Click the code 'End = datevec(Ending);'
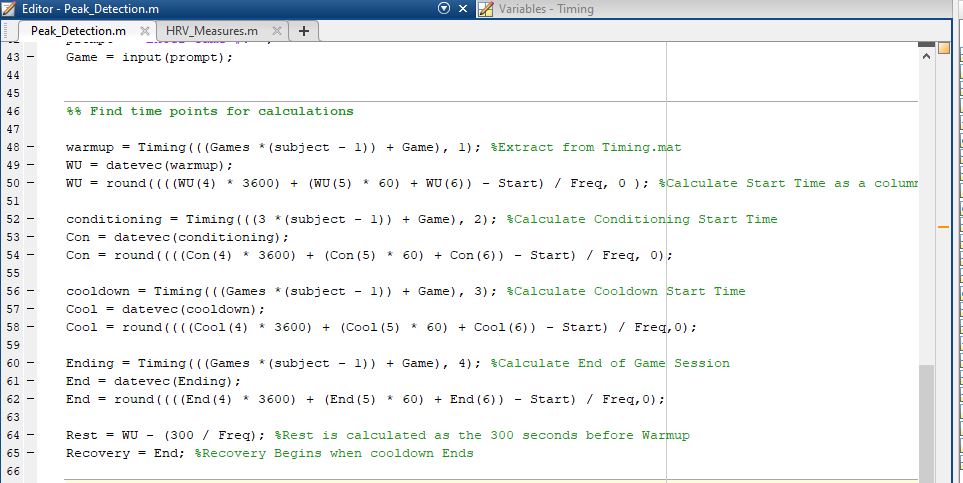The image size is (963, 483). (154, 381)
